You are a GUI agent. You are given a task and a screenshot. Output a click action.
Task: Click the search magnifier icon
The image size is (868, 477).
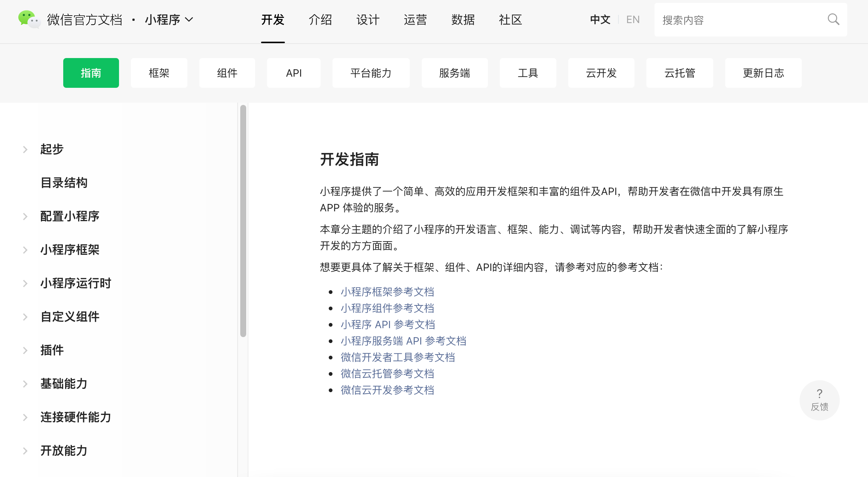(x=833, y=19)
